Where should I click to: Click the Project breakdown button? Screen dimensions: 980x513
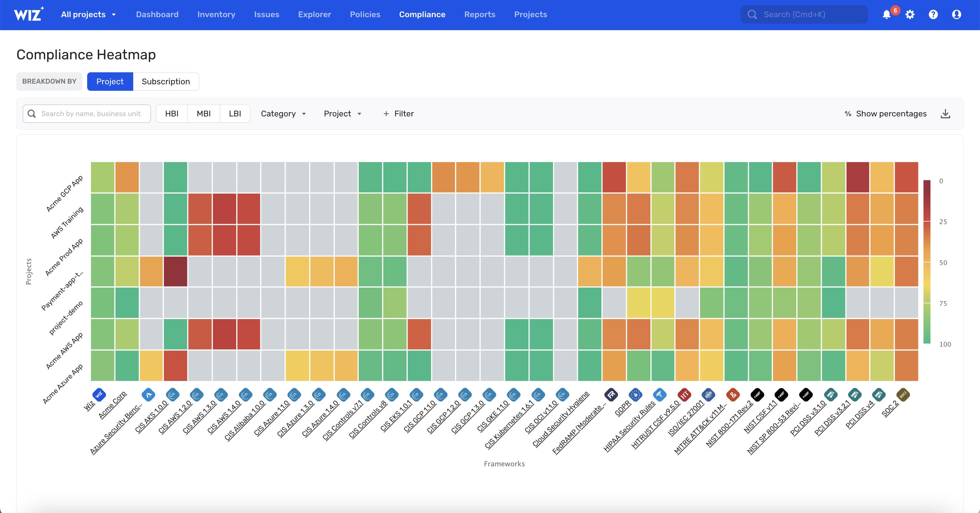point(110,81)
